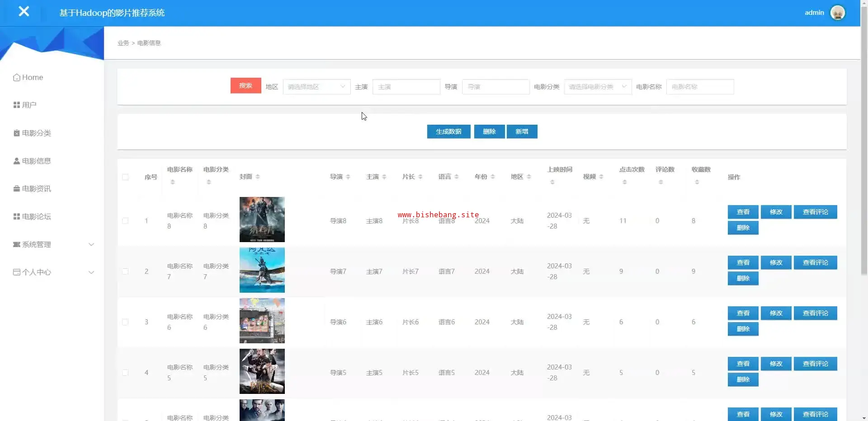Image resolution: width=868 pixels, height=421 pixels.
Task: Open the 地区 region dropdown
Action: pyautogui.click(x=316, y=87)
